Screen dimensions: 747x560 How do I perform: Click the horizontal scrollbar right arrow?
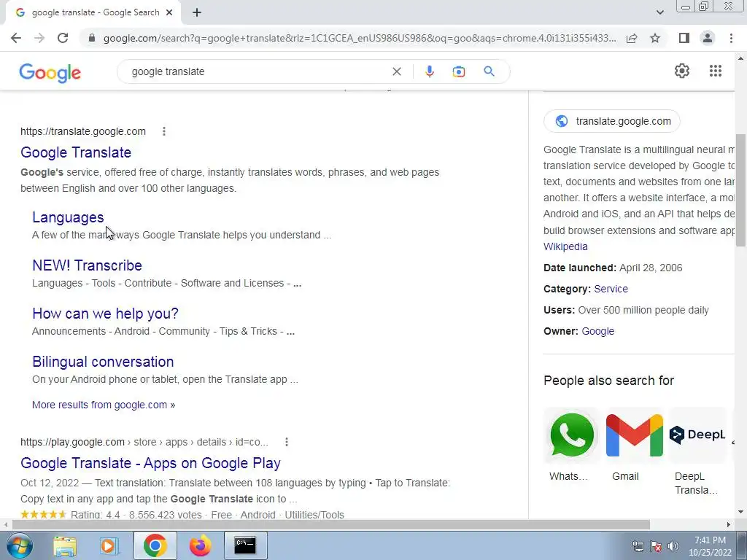click(x=729, y=525)
